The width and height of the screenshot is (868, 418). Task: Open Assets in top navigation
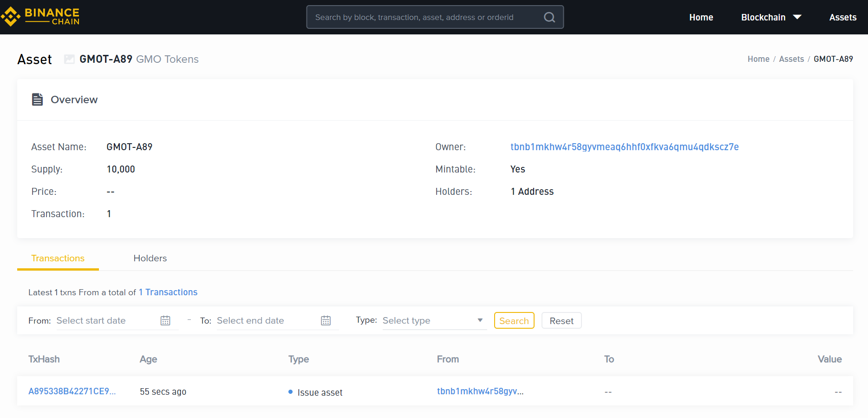842,17
